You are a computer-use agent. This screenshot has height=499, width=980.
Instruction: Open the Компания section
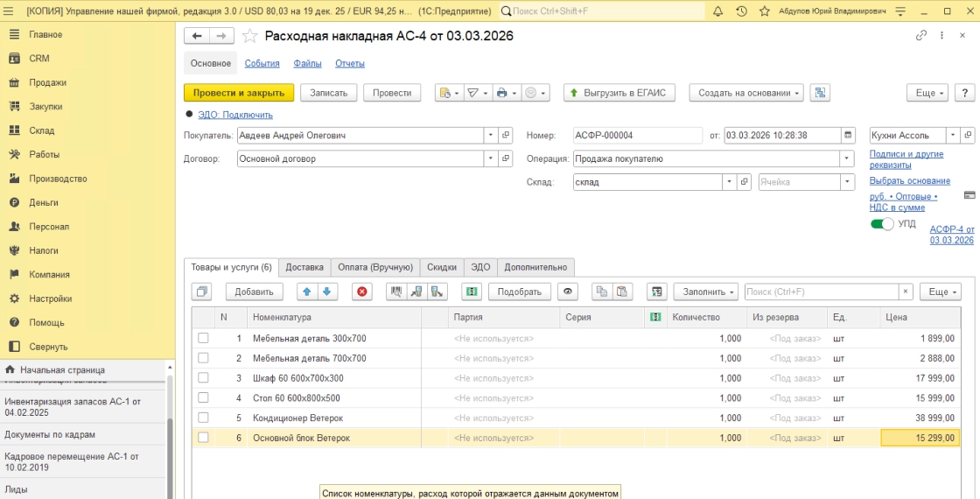(x=49, y=275)
